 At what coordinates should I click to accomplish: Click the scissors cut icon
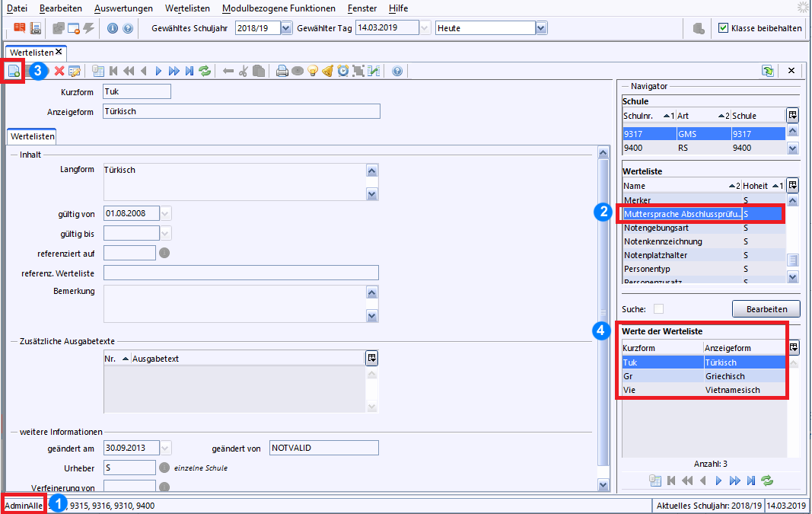point(243,71)
